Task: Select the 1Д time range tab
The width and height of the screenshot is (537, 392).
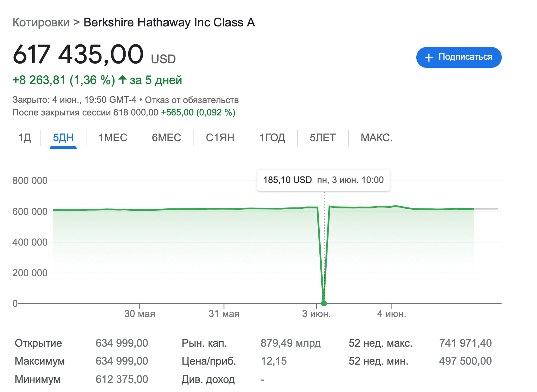Action: [24, 138]
